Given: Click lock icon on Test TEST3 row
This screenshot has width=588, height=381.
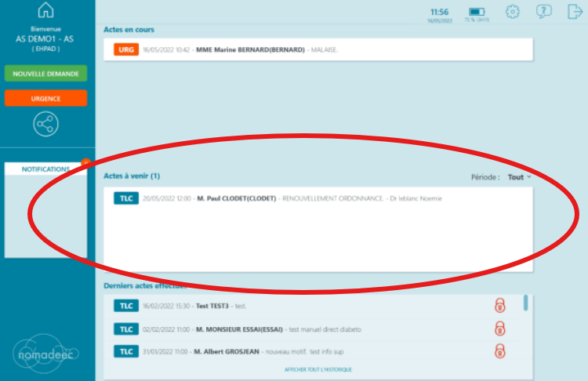Looking at the screenshot, I should (x=499, y=306).
